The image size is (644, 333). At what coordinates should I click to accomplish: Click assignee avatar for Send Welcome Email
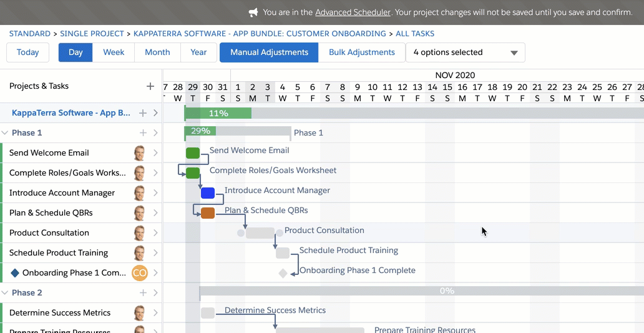(x=139, y=153)
